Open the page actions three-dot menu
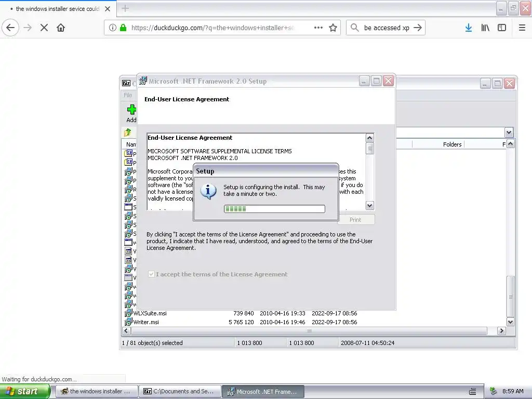The image size is (532, 399). tap(318, 28)
